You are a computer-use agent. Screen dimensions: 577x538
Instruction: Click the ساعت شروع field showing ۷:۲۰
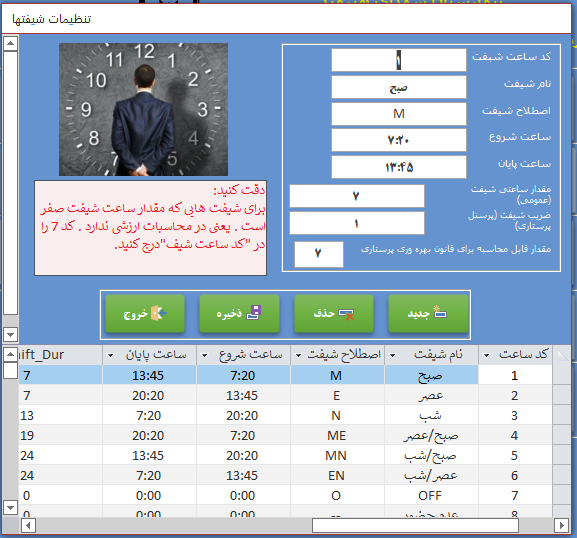pos(399,140)
